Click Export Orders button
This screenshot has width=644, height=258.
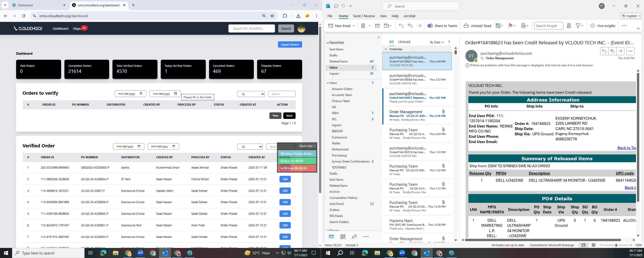tap(290, 45)
